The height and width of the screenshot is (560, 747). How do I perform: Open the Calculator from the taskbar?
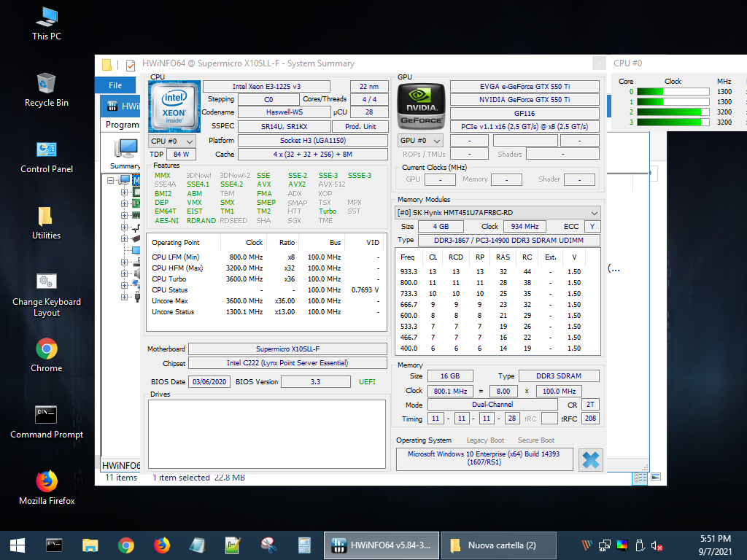304,545
